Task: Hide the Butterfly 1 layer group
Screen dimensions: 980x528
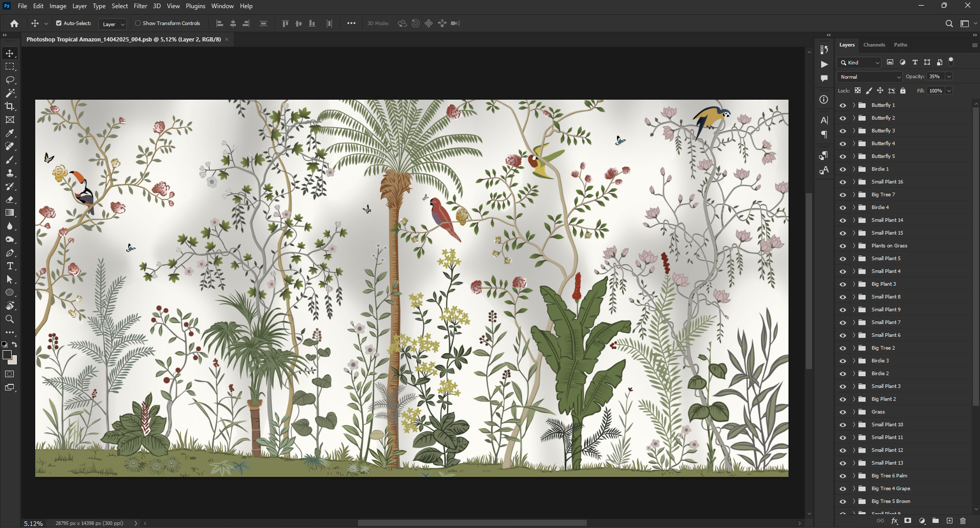Action: click(x=843, y=105)
